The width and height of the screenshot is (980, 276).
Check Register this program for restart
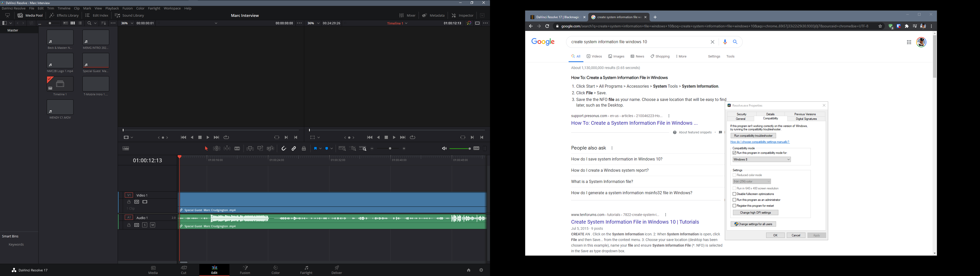pos(734,206)
